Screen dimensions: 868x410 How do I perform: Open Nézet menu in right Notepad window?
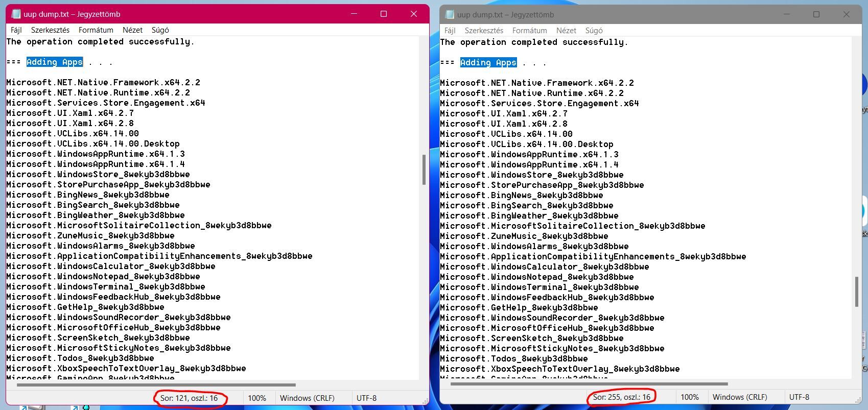point(566,31)
